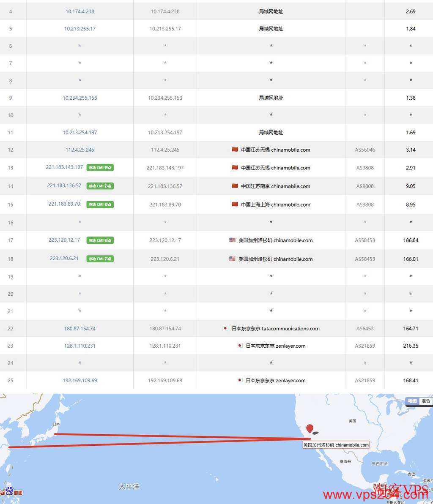Image resolution: width=433 pixels, height=504 pixels.
Task: Click latency value 216.35
Action: pos(411,346)
